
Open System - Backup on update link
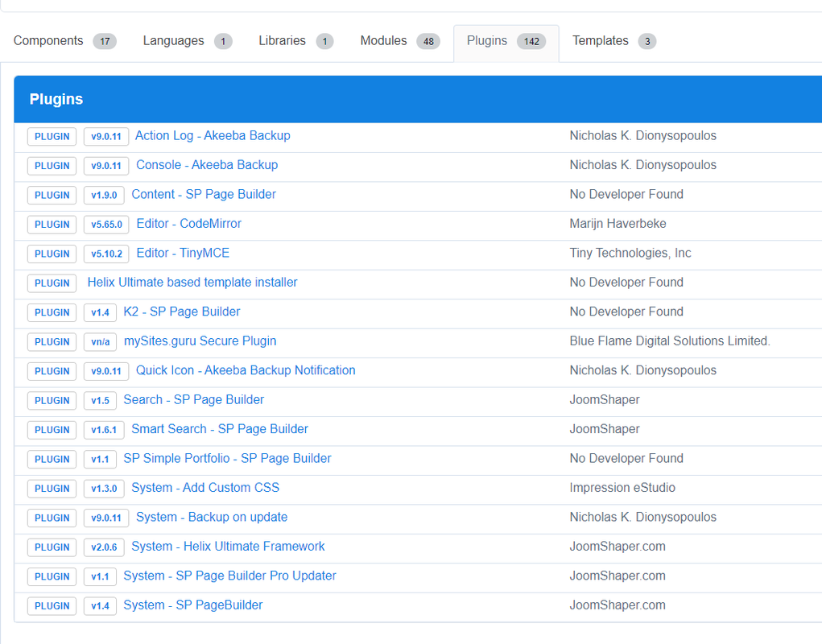[x=212, y=517]
